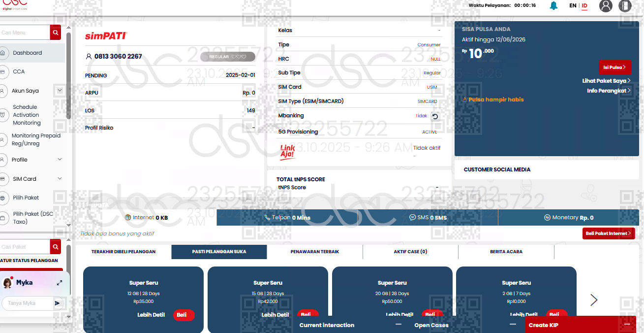Select the Telpon 0 Mins usage tab
Image resolution: width=644 pixels, height=333 pixels.
pos(287,218)
